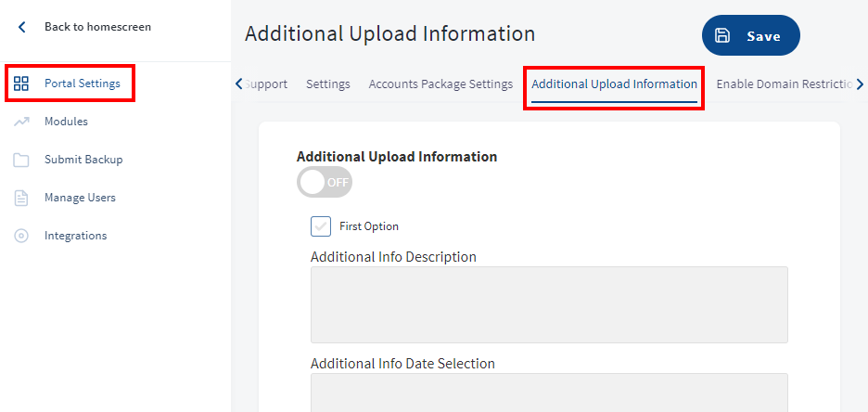Click the floppy disk icon on Save

722,35
